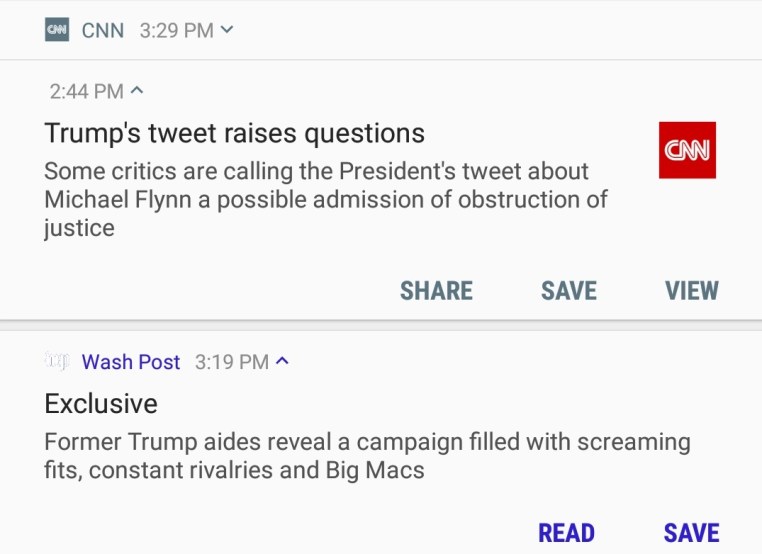This screenshot has height=554, width=762.
Task: Open the "Exclusive" notification title
Action: click(101, 404)
